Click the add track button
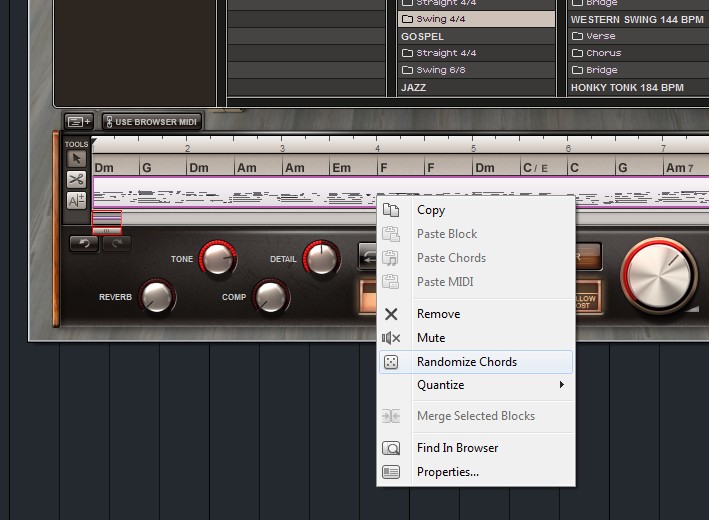The height and width of the screenshot is (520, 709). coord(79,122)
